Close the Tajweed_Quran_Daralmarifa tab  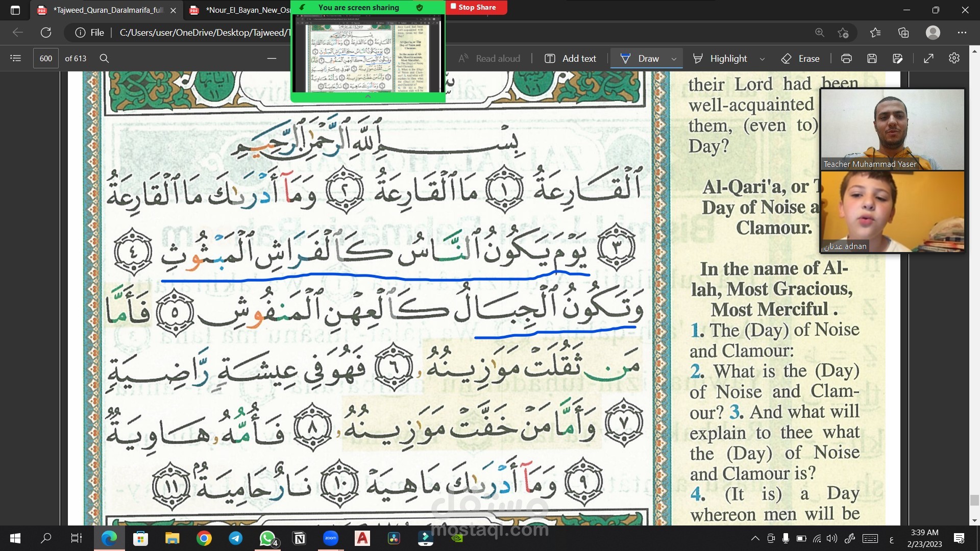point(173,10)
